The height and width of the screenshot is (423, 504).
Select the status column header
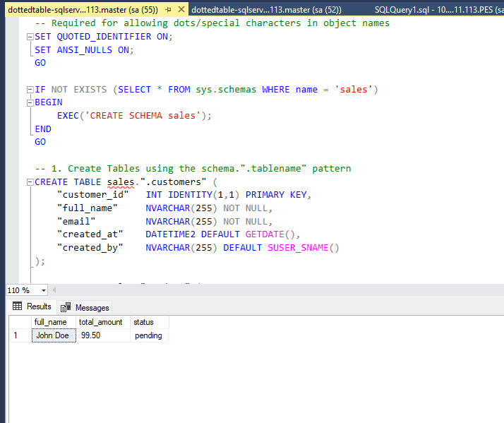point(143,322)
